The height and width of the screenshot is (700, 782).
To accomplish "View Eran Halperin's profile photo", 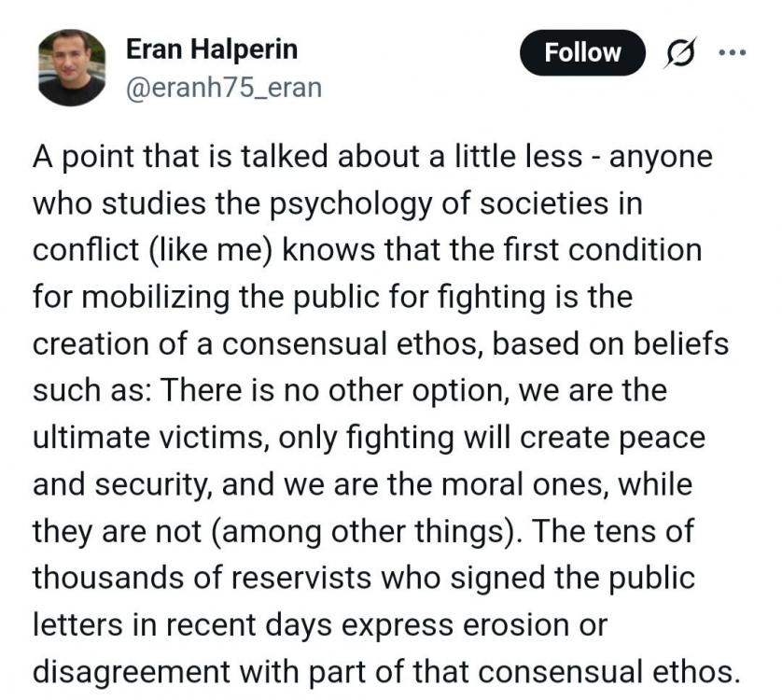I will tap(72, 68).
